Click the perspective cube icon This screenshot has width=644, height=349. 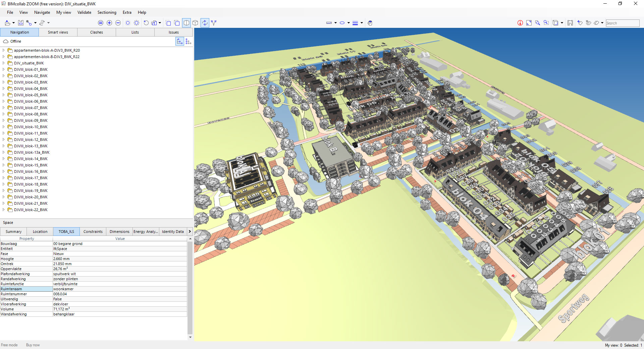[195, 23]
